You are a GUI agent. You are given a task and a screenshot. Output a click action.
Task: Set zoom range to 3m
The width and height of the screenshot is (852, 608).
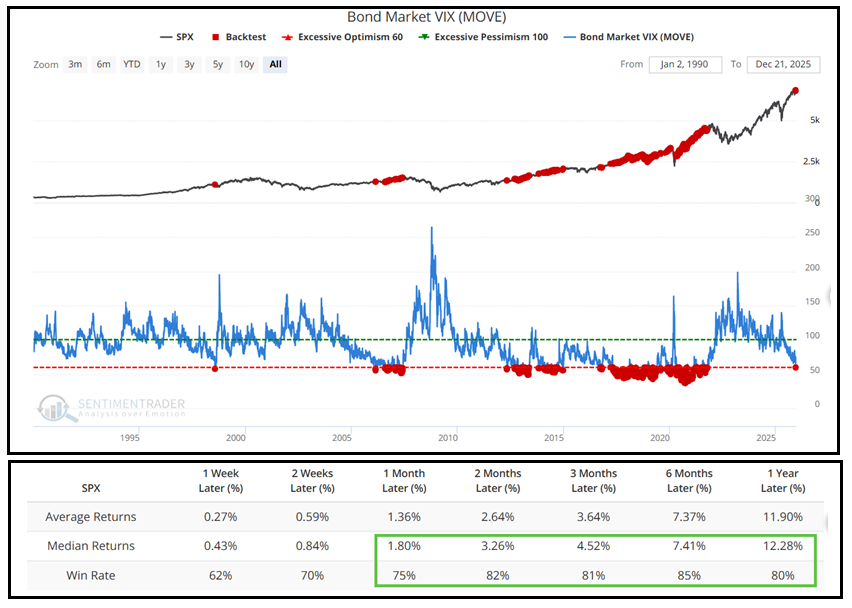75,64
